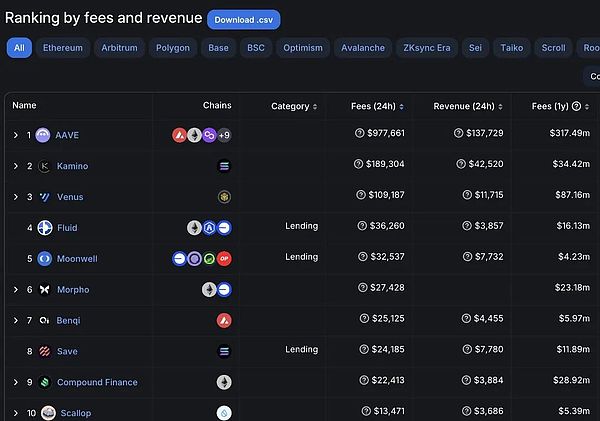Viewport: 600px width, 421px height.
Task: Click the Kamino protocol logo icon
Action: tap(44, 166)
